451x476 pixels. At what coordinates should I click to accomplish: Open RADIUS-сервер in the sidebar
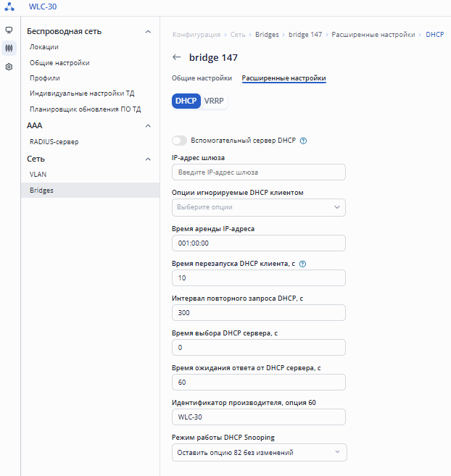54,142
